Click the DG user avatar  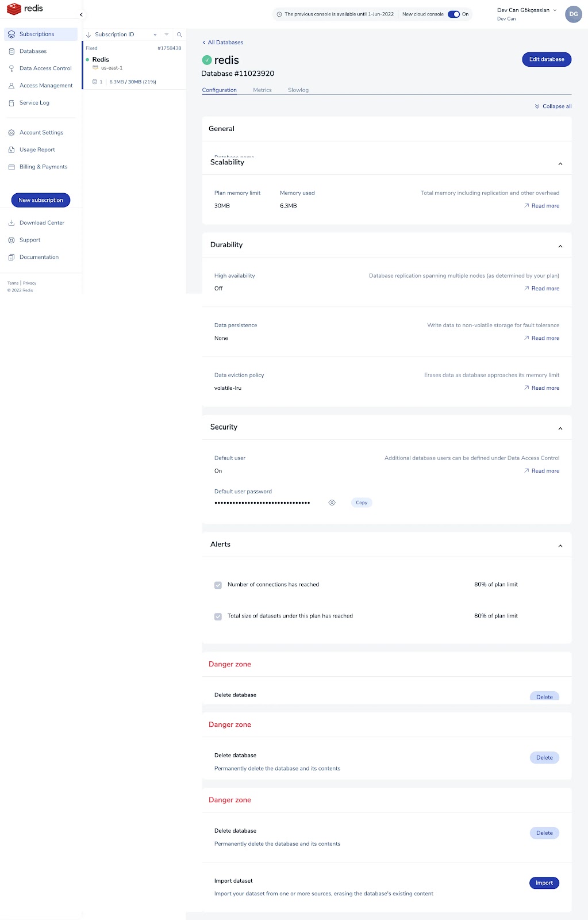573,14
